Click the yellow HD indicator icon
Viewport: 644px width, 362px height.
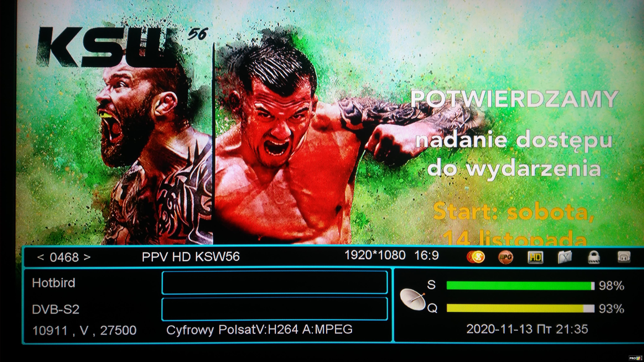(535, 257)
